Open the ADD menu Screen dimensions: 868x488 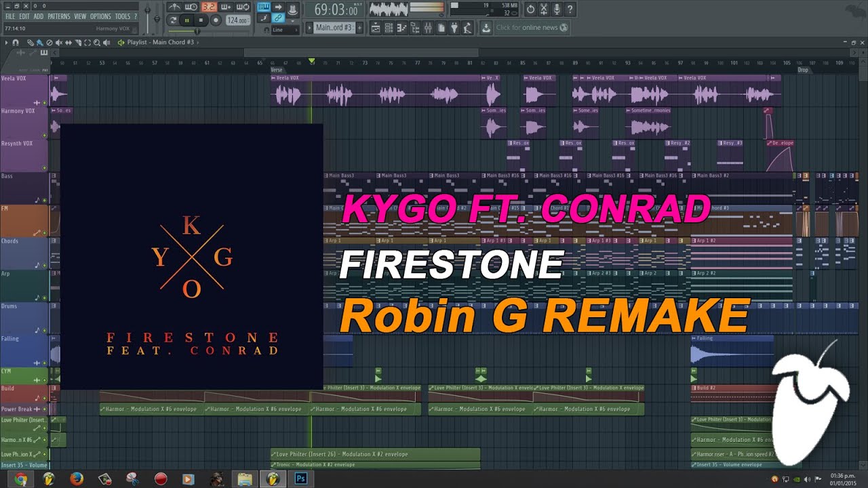click(x=38, y=16)
